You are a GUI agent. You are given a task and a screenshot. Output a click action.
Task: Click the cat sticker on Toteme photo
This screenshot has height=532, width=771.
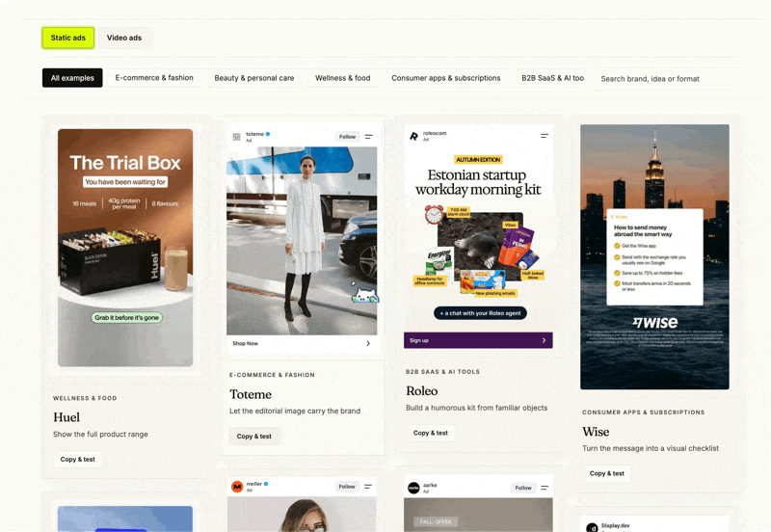click(364, 293)
